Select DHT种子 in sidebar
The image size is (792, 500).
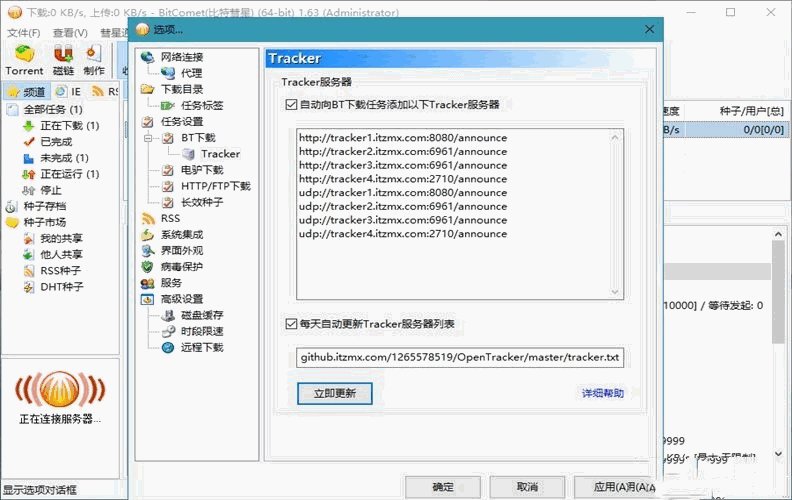click(62, 287)
